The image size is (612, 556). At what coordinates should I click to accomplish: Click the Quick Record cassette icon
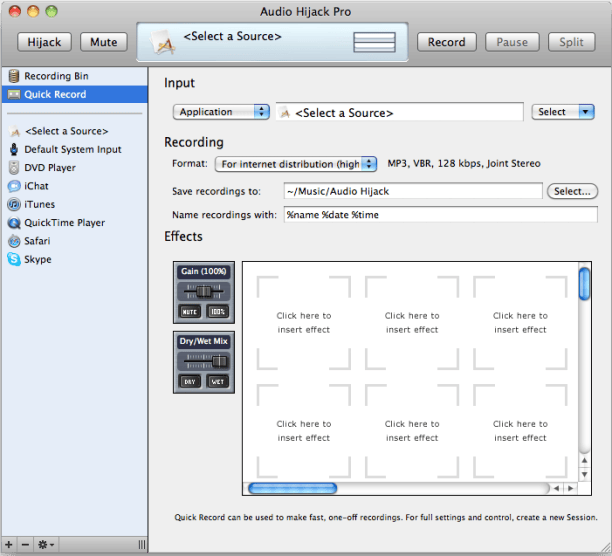14,94
